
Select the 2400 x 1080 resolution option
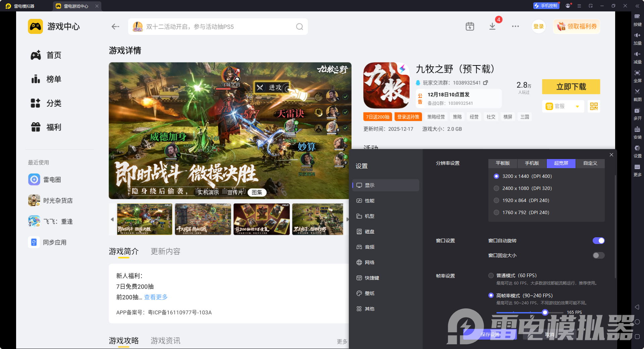point(496,188)
